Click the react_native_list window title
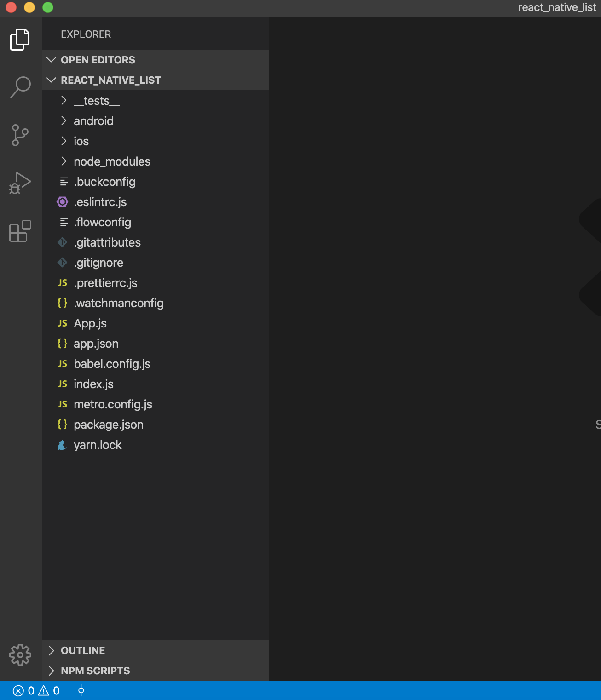This screenshot has width=601, height=700. click(557, 7)
